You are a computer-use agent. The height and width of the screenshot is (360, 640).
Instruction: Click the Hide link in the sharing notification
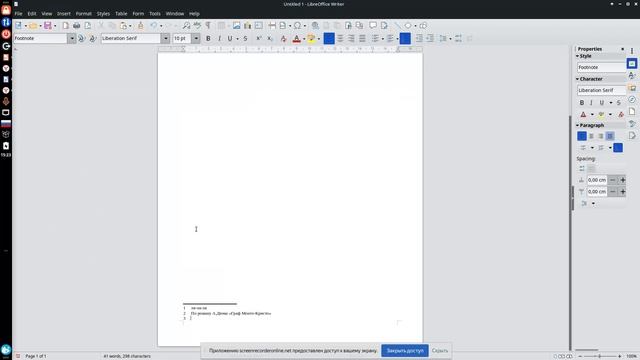coord(440,351)
